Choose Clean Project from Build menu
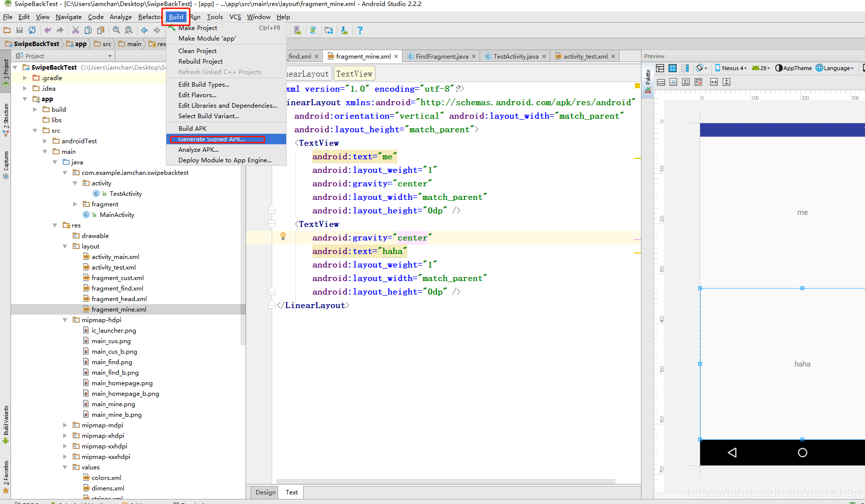Screen dimensions: 865x504 [x=226, y=51]
